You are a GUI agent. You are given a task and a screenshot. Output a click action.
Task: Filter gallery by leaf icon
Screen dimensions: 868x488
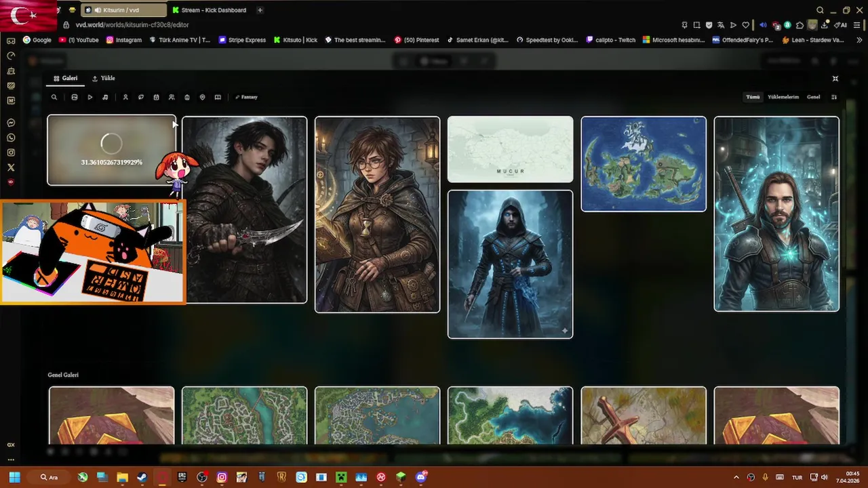pos(141,97)
